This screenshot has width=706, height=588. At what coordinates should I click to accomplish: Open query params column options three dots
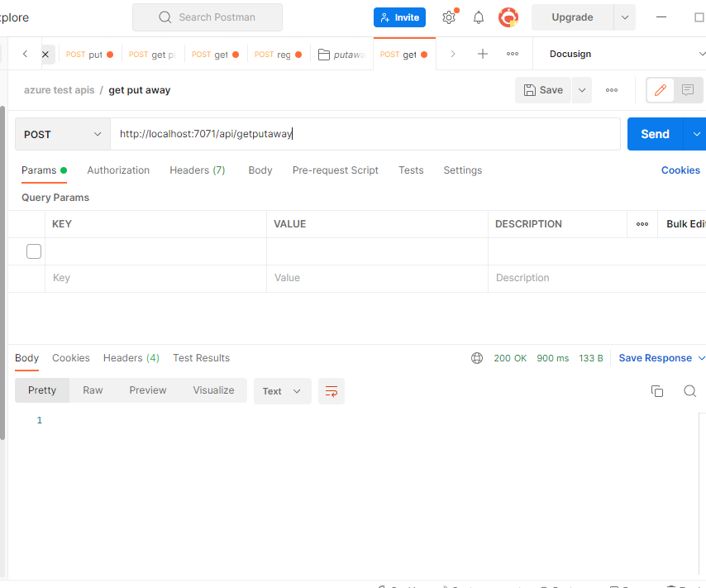[x=642, y=224]
